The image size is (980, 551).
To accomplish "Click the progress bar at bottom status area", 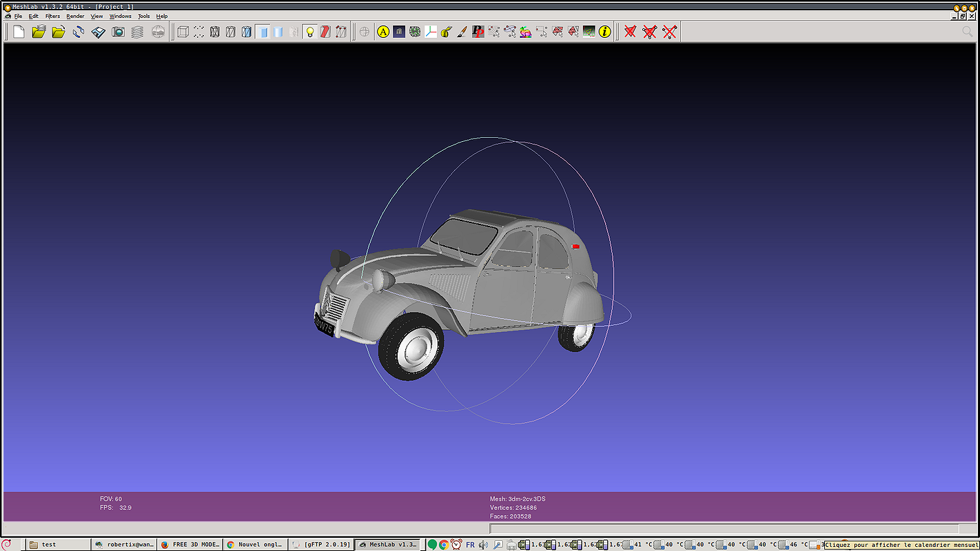I will click(x=724, y=528).
